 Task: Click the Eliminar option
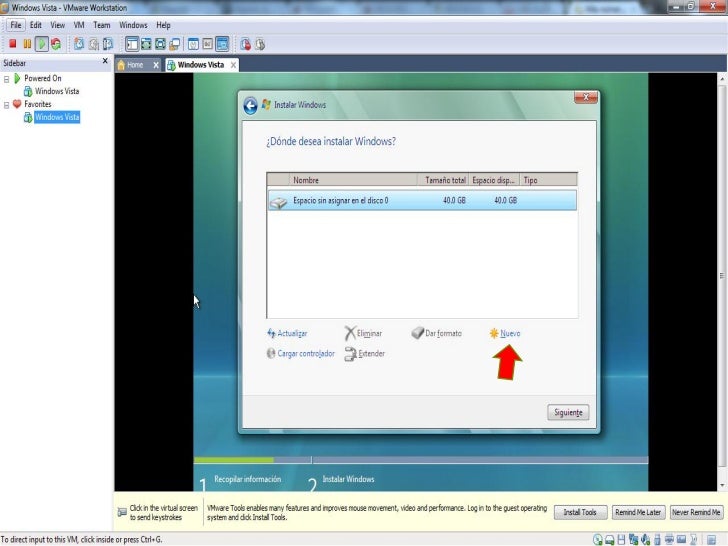(363, 333)
